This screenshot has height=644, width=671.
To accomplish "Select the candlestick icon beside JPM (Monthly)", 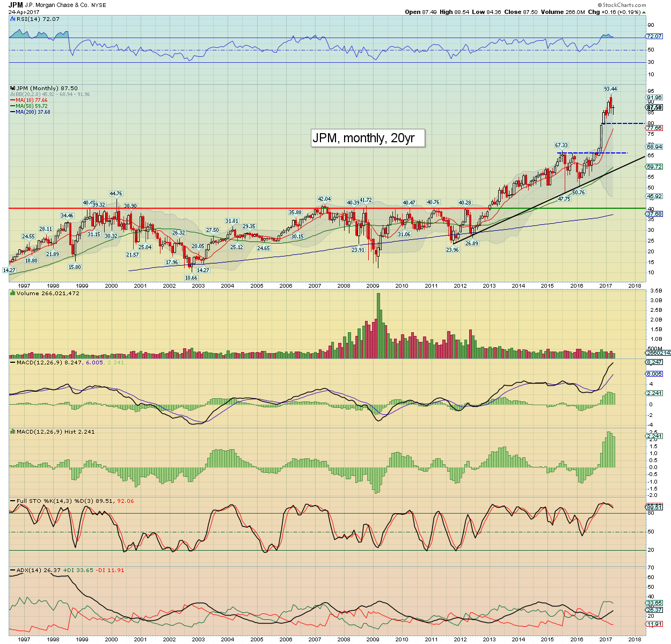I will click(x=12, y=88).
